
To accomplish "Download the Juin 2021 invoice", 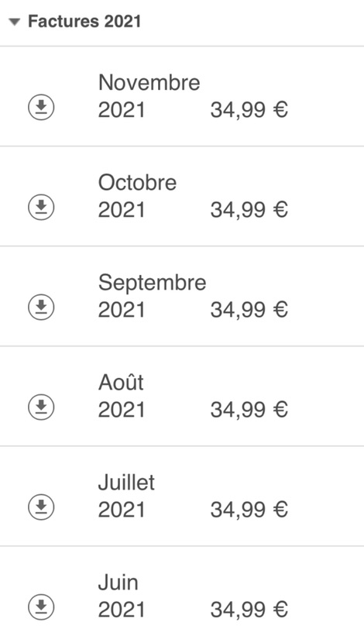I will 41,607.
